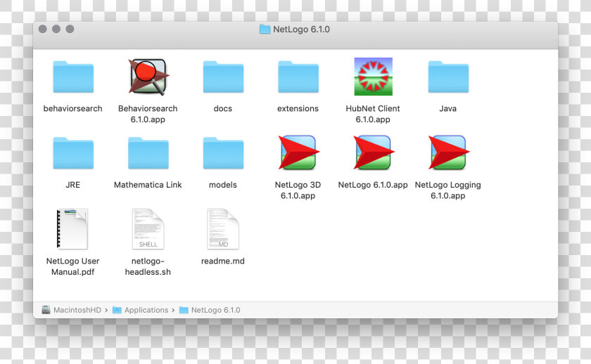Click the "HubNet Client 6.1.0.app" label
This screenshot has width=591, height=364.
(373, 114)
